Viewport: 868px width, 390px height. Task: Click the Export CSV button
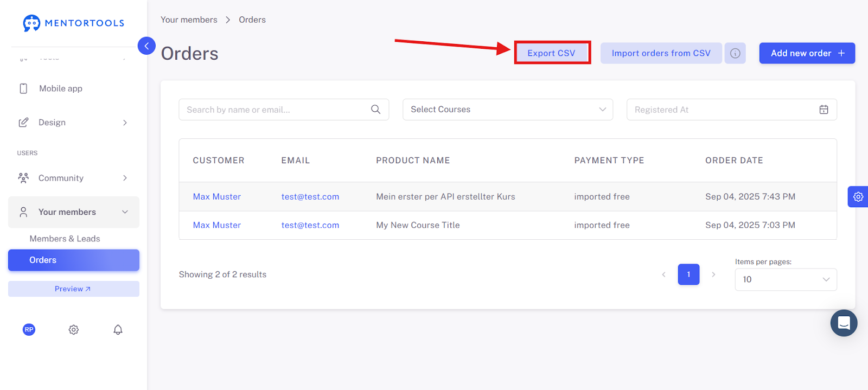pyautogui.click(x=552, y=53)
